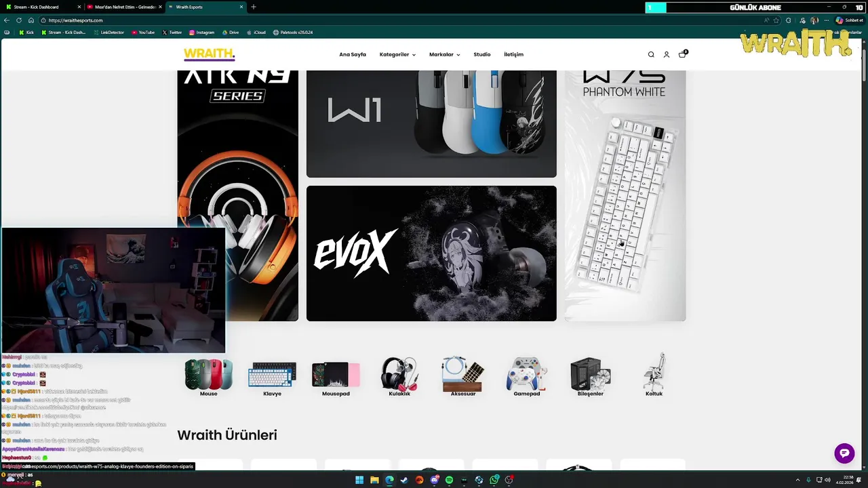
Task: Click the Wraith Ürünleri heading
Action: 227,435
